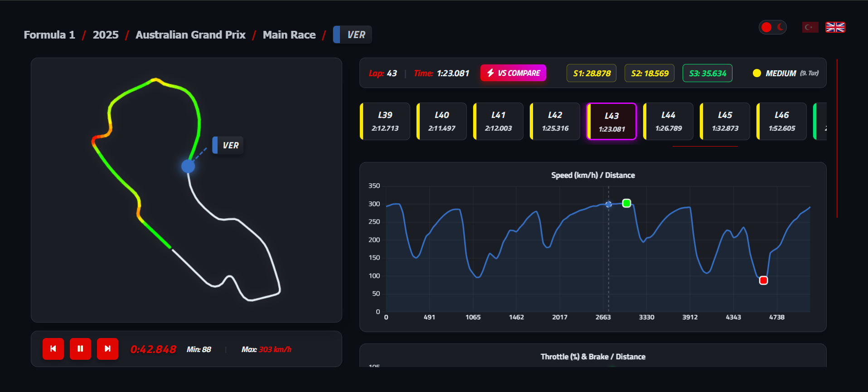The height and width of the screenshot is (392, 868).
Task: Open the VER driver selector in the breadcrumb
Action: (x=353, y=35)
